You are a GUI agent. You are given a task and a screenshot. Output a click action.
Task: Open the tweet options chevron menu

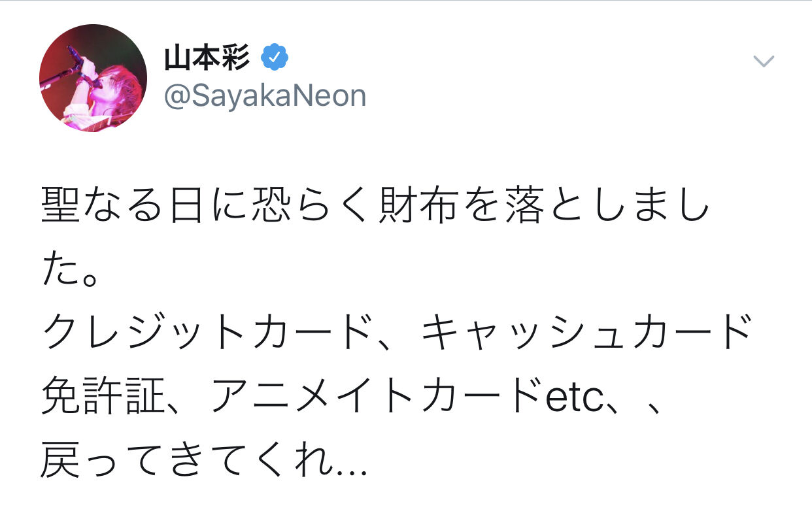point(763,62)
